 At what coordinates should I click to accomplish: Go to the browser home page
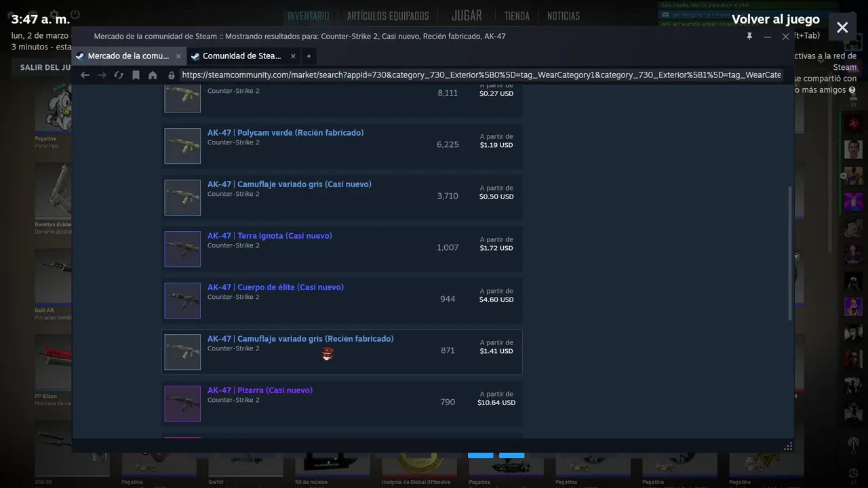(153, 75)
